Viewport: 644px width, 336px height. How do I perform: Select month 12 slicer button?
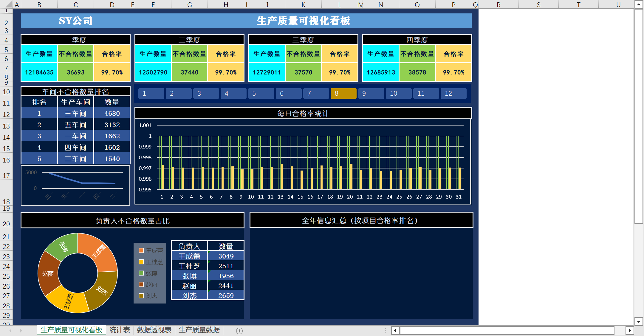pos(453,93)
